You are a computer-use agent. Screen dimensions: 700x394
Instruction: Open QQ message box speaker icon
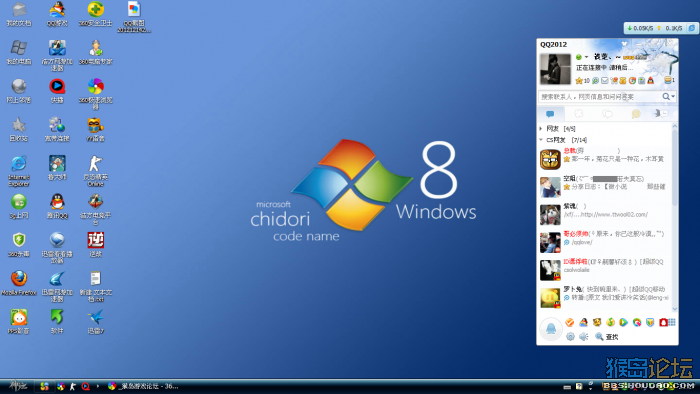tap(584, 336)
